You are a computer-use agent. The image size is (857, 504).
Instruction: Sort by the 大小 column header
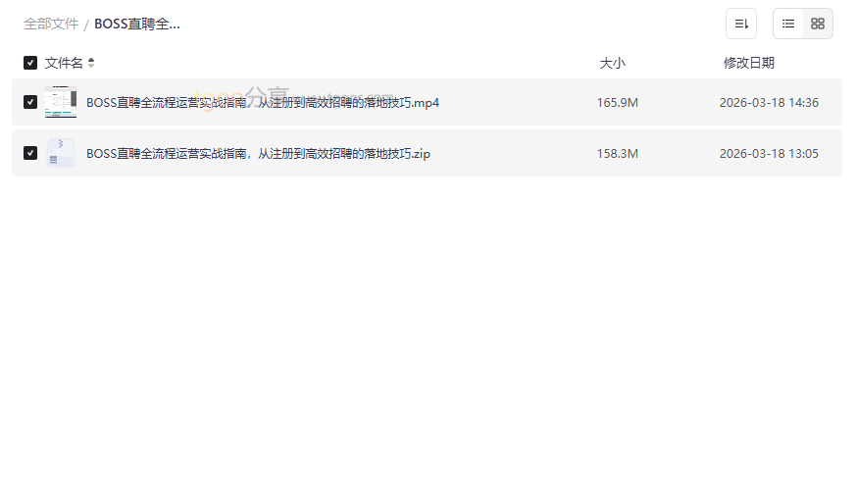tap(612, 63)
